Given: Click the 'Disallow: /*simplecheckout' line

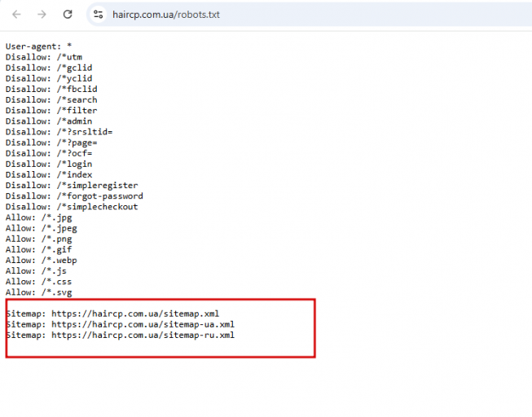Looking at the screenshot, I should tap(72, 207).
